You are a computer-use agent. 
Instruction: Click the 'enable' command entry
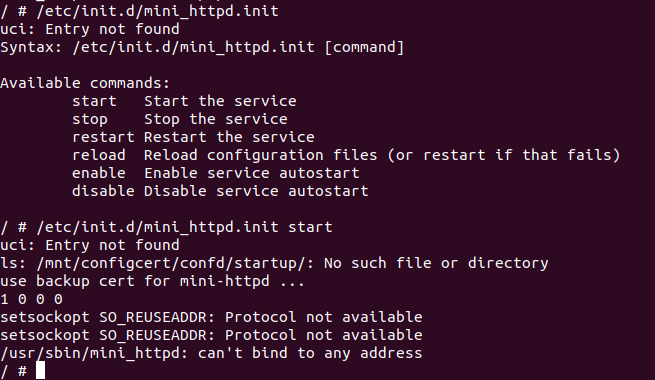pyautogui.click(x=99, y=173)
